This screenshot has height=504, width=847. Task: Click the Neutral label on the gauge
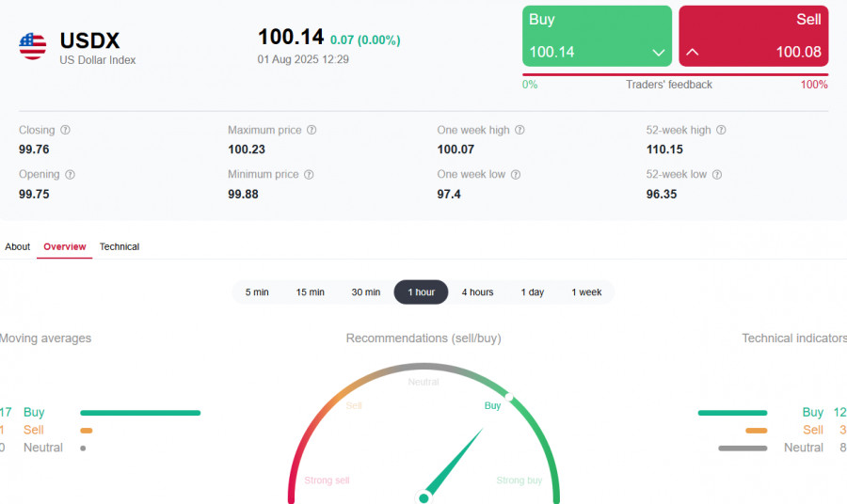tap(423, 382)
